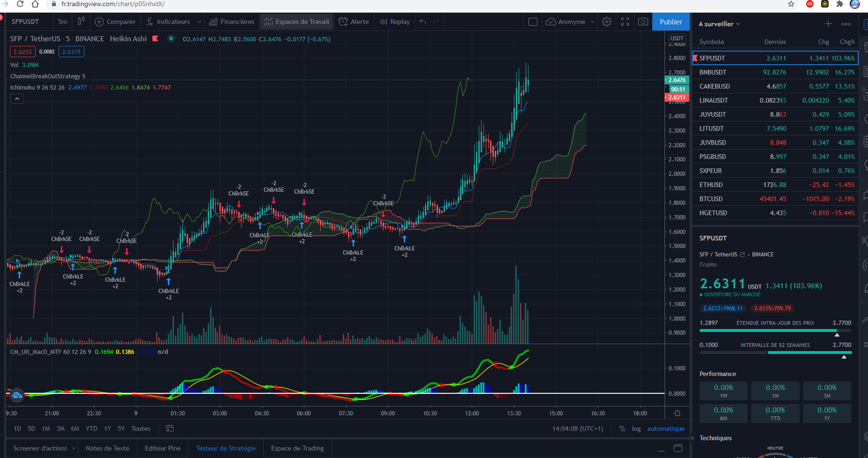Open the A surveiller watchlist dropdown
868x458 pixels.
pyautogui.click(x=719, y=24)
